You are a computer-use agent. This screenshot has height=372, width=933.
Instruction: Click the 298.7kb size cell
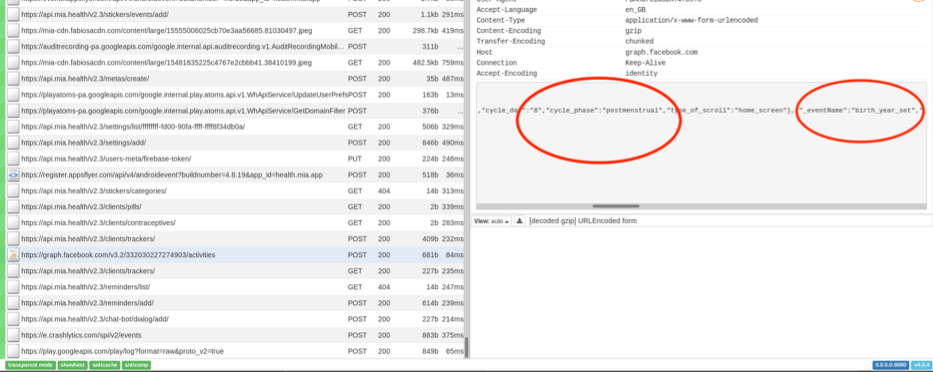[x=425, y=30]
